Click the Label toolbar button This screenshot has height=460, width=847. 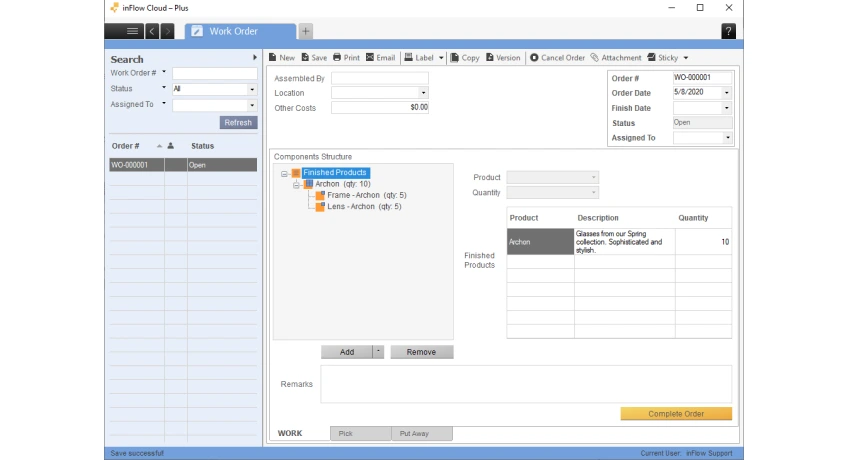[x=419, y=58]
